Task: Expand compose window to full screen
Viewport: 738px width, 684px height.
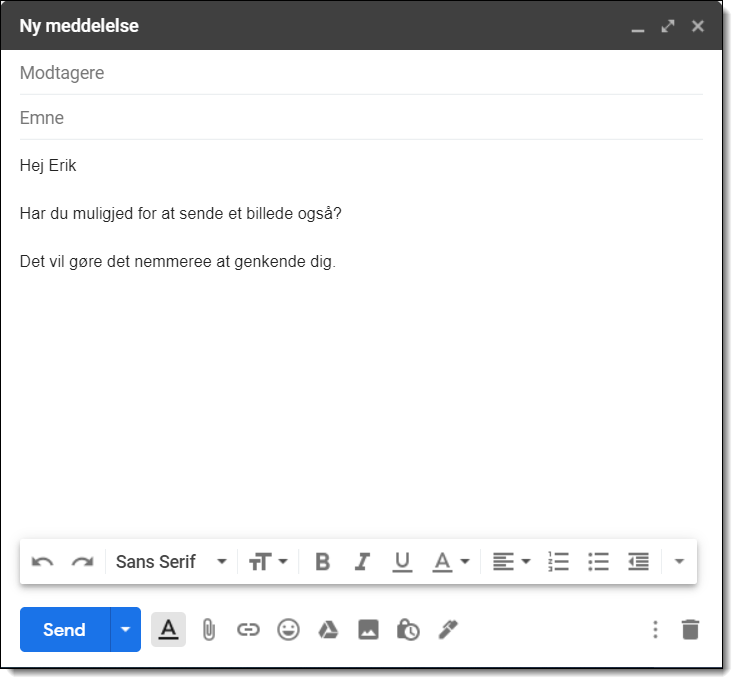Action: (668, 26)
